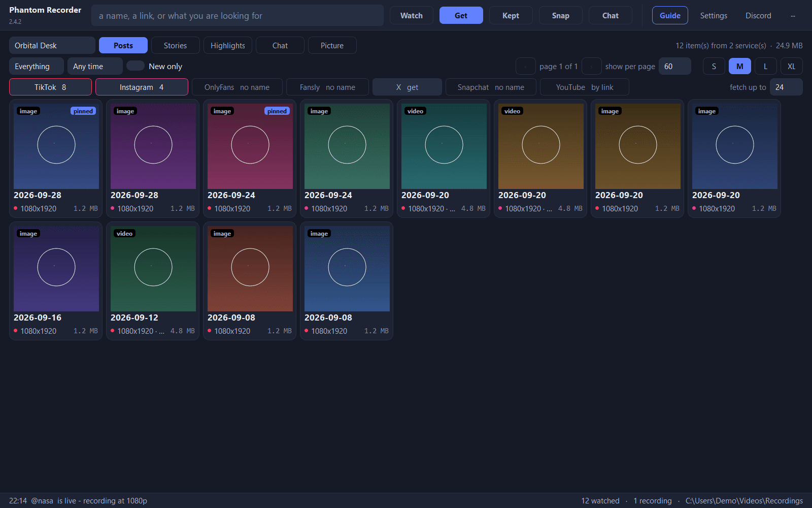The height and width of the screenshot is (508, 812).
Task: Select the X get service button
Action: point(407,87)
